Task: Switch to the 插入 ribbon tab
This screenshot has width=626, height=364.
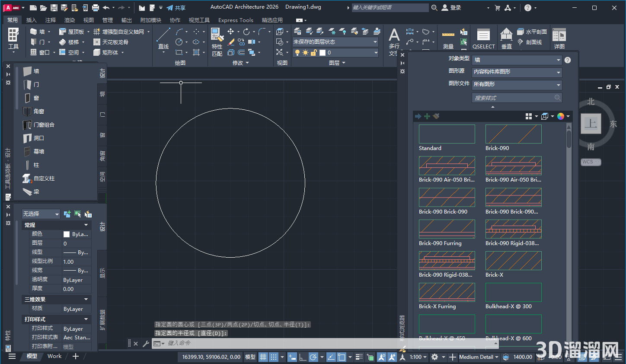Action: pyautogui.click(x=31, y=20)
